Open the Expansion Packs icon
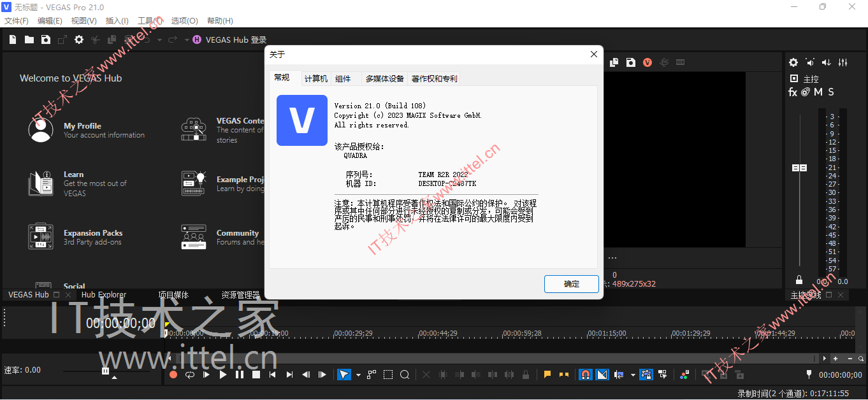868x400 pixels. 41,236
